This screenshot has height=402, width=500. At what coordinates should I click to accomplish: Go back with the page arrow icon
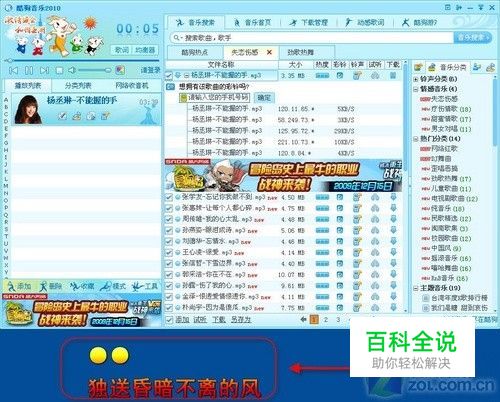[303, 319]
